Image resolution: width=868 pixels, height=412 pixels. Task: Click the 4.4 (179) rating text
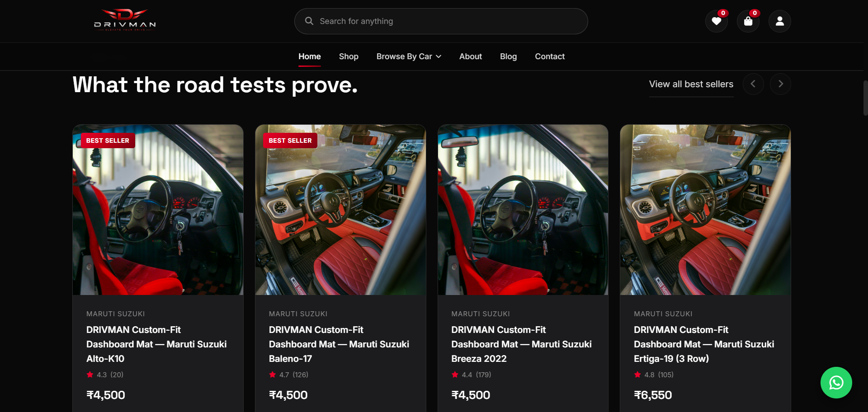pyautogui.click(x=476, y=375)
